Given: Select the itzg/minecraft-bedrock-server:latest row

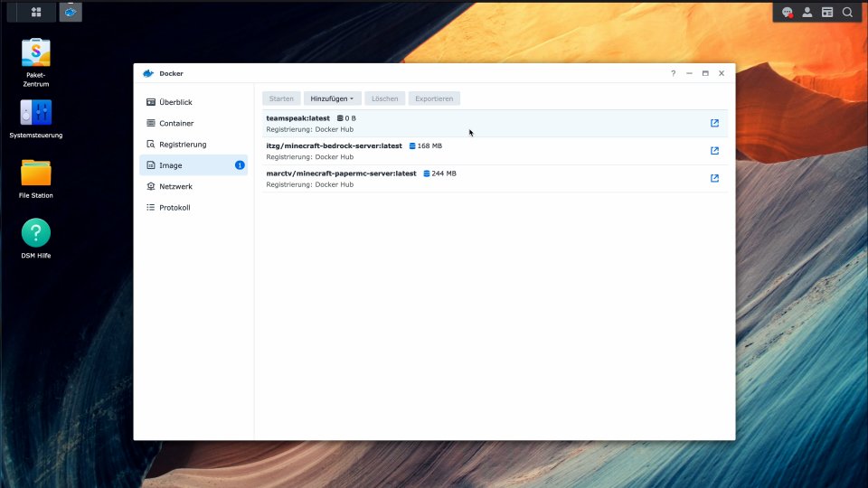Looking at the screenshot, I should (x=495, y=151).
